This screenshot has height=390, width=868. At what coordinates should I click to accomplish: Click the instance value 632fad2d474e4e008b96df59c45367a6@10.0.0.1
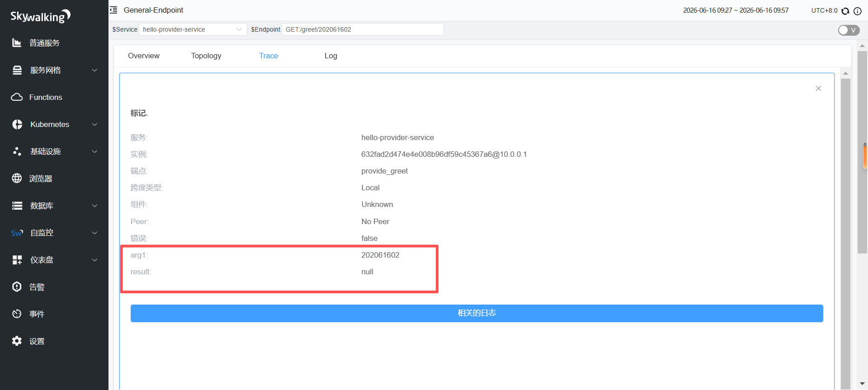click(x=444, y=154)
